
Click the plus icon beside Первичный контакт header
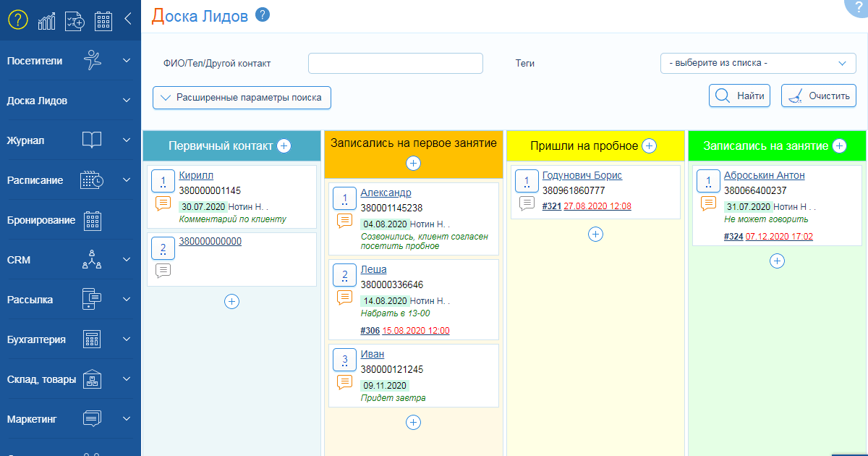[x=284, y=146]
